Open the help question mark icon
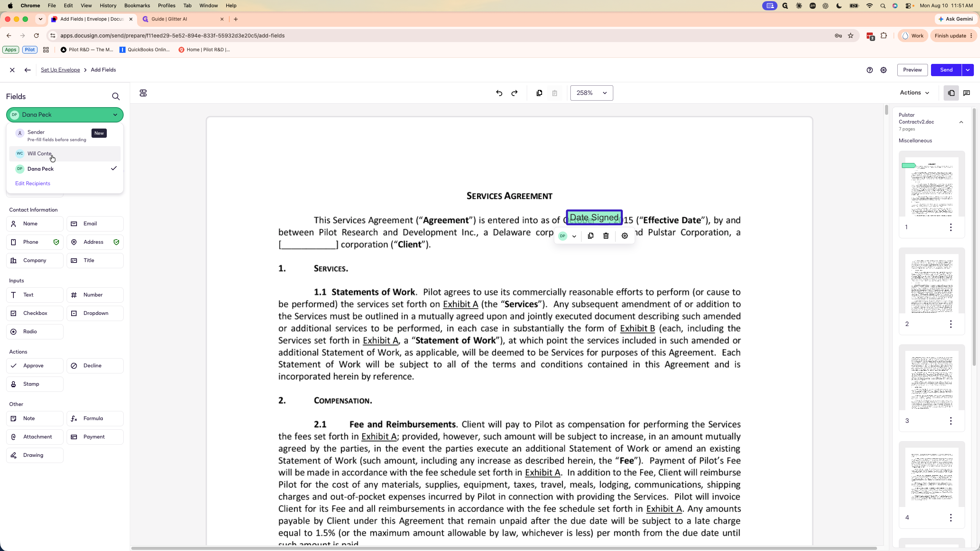This screenshot has width=980, height=551. click(x=870, y=70)
